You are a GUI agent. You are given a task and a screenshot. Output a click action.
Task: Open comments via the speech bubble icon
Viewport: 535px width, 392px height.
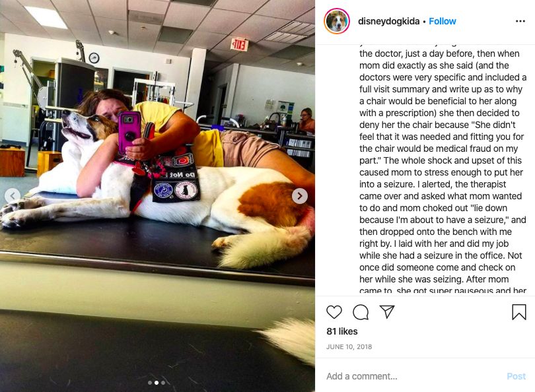point(361,312)
